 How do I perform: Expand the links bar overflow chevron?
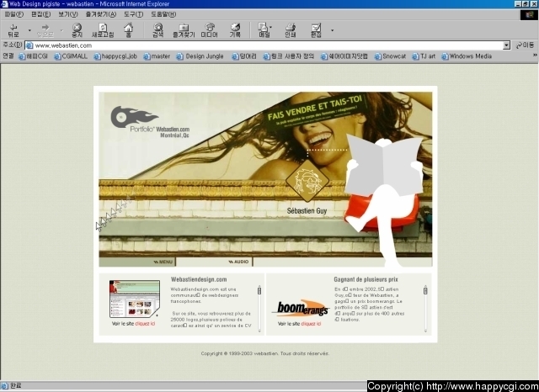(535, 56)
